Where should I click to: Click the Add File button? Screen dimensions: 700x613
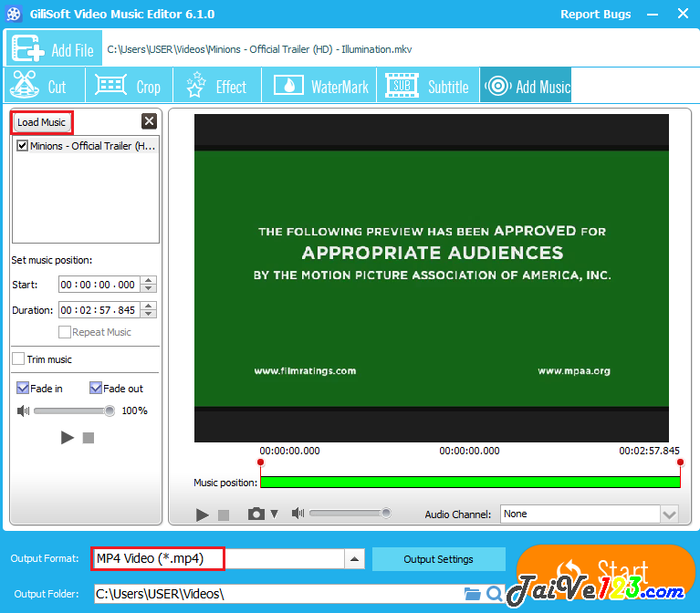point(54,48)
